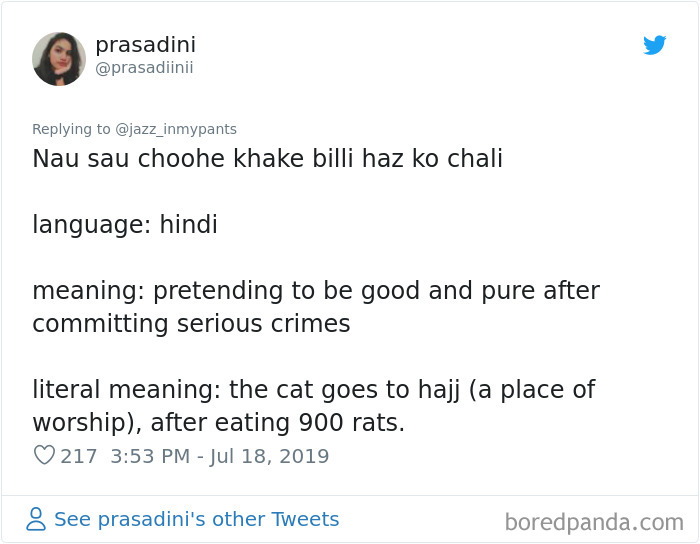The height and width of the screenshot is (544, 700).
Task: Click the 'meaning: pretending to be good' line
Action: point(316,291)
